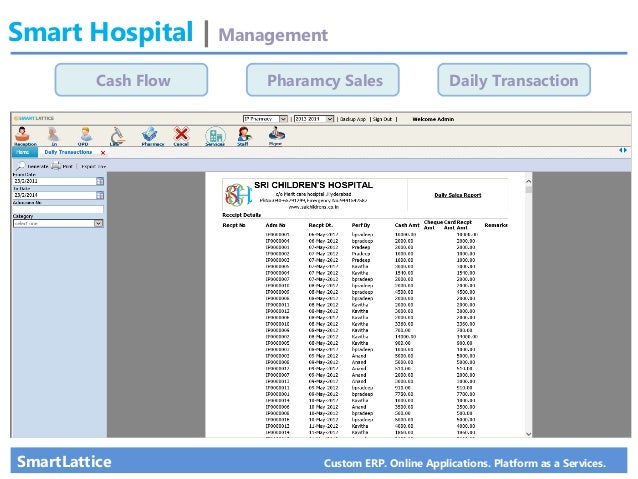Open the Staff module icon
Image resolution: width=638 pixels, height=479 pixels.
244,135
